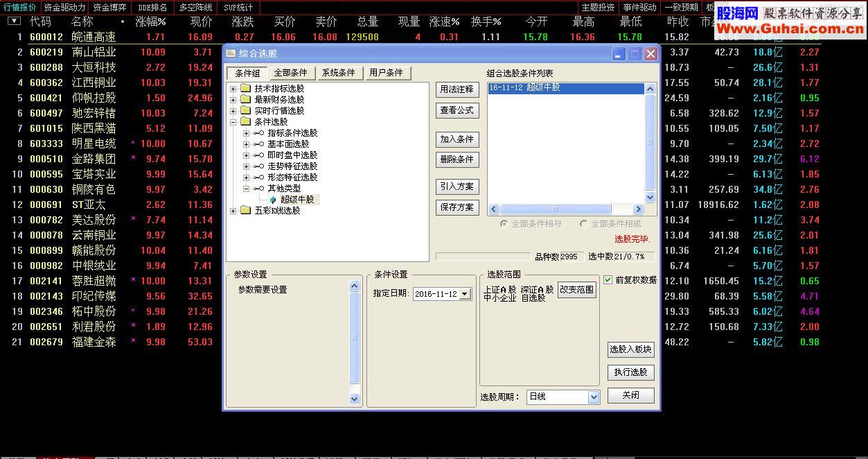Viewport: 868px width, 459px height.
Task: Click stock code 600219 南山铝业 row
Action: pos(46,52)
